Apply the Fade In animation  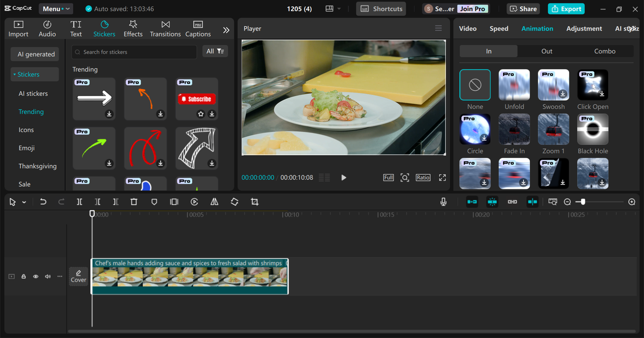tap(514, 129)
